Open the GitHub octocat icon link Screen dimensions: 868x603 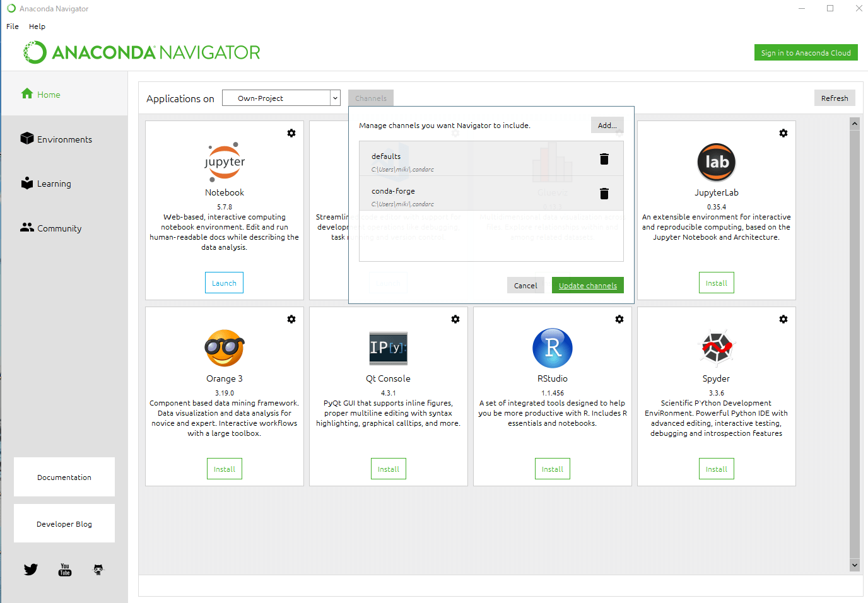pyautogui.click(x=98, y=570)
